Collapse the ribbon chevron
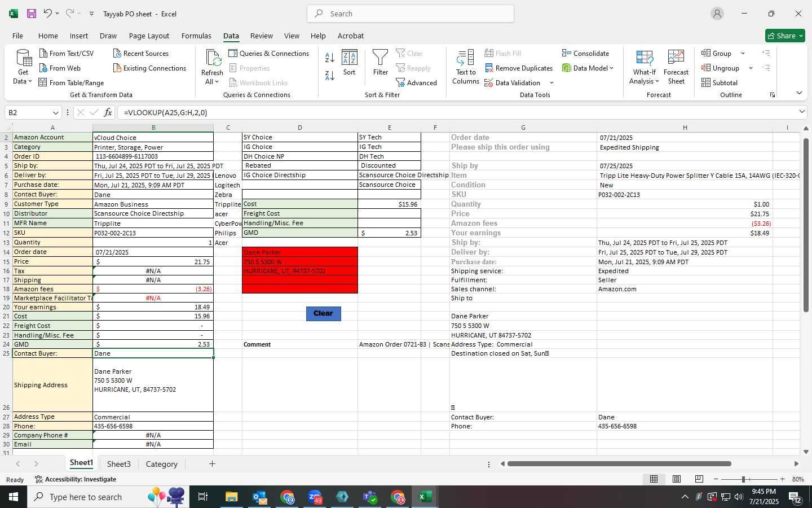Viewport: 812px width, 508px height. 799,93
